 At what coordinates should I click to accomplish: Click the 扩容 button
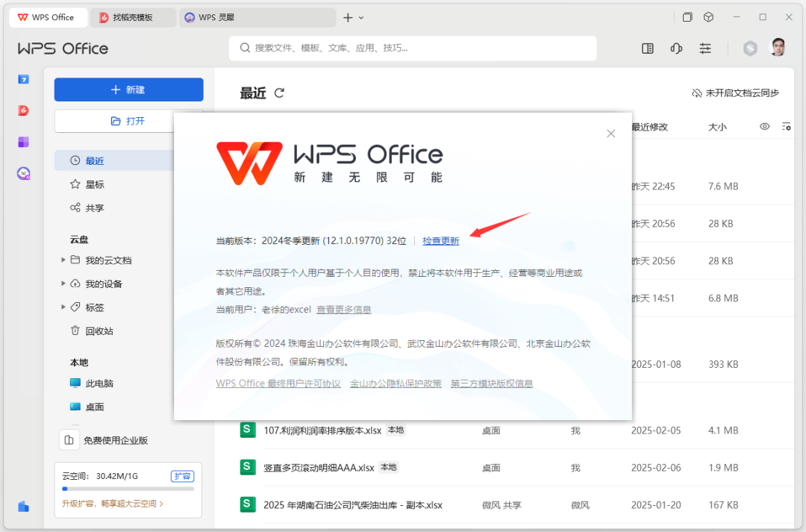tap(182, 476)
